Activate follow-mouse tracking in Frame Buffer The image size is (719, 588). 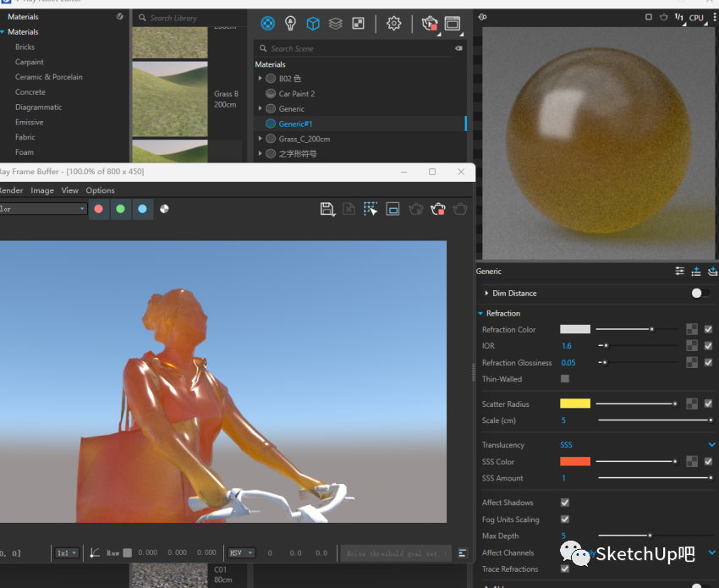point(370,209)
